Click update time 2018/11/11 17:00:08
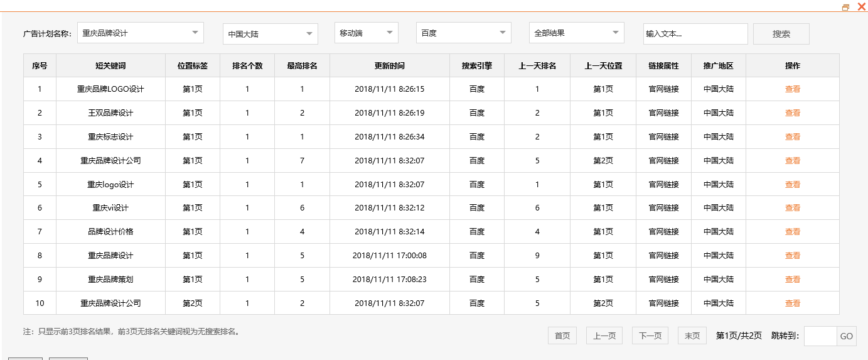 pyautogui.click(x=390, y=256)
